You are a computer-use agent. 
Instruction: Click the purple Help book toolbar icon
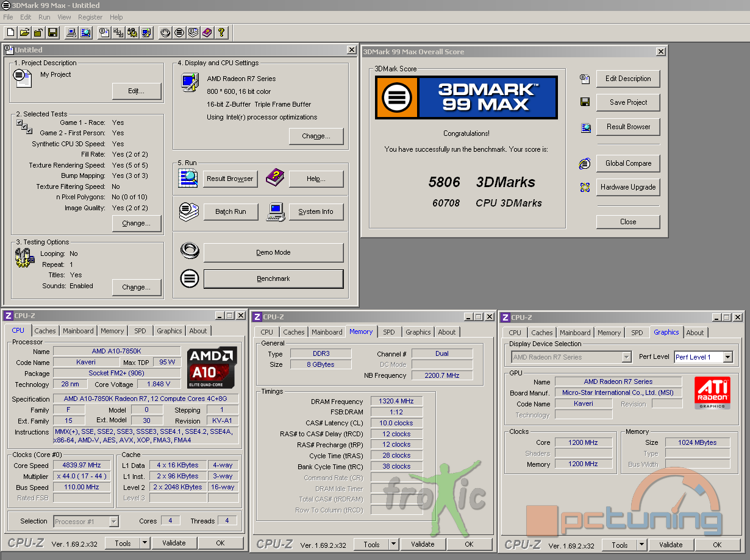pyautogui.click(x=207, y=32)
